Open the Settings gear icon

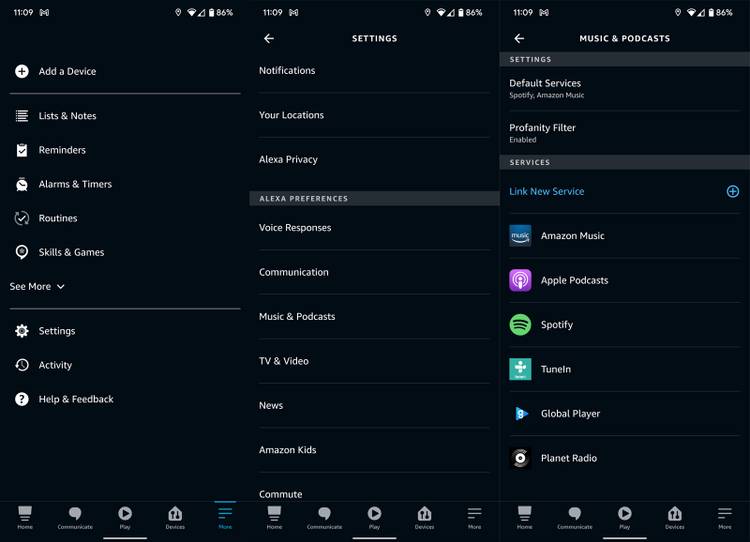pos(22,331)
